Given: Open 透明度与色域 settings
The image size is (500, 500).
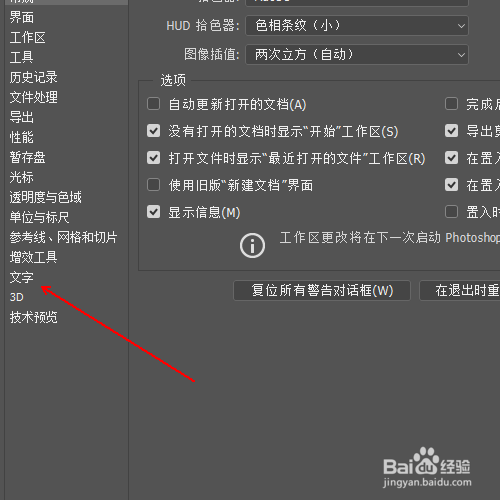Looking at the screenshot, I should [46, 197].
